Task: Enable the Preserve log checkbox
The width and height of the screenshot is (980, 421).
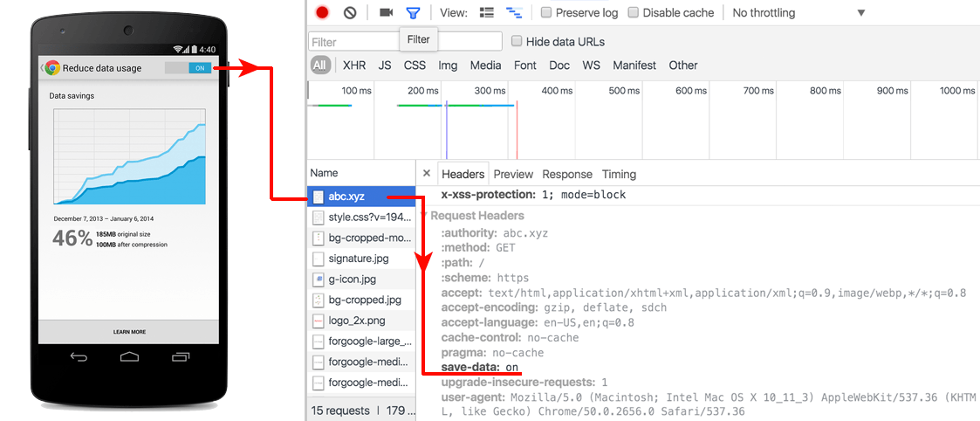Action: (x=546, y=12)
